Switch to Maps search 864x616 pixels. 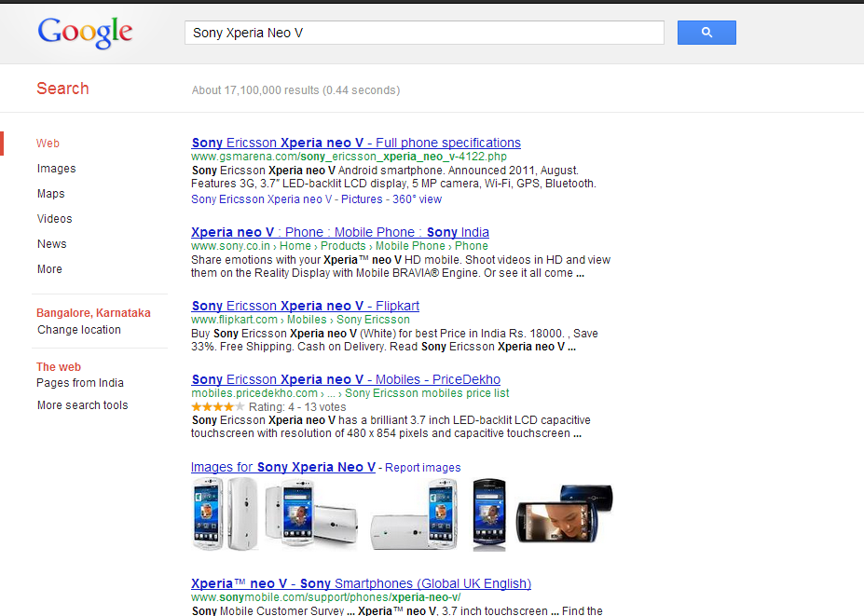pos(50,194)
